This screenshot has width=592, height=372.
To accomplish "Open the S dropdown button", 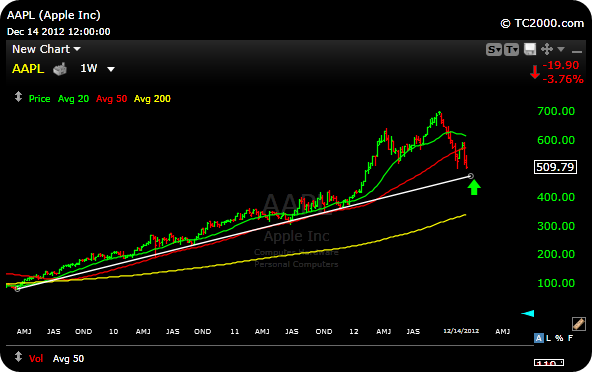I will 494,49.
